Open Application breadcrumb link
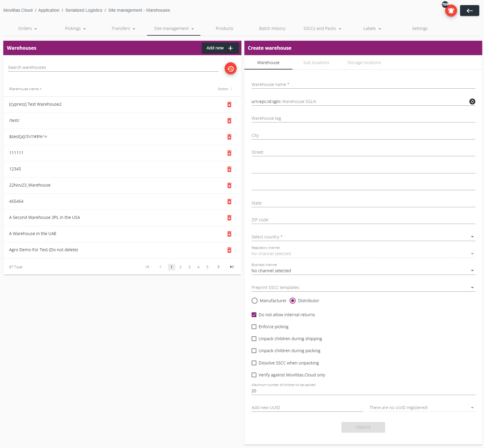Screen dimensions: 484x448 tap(49, 10)
